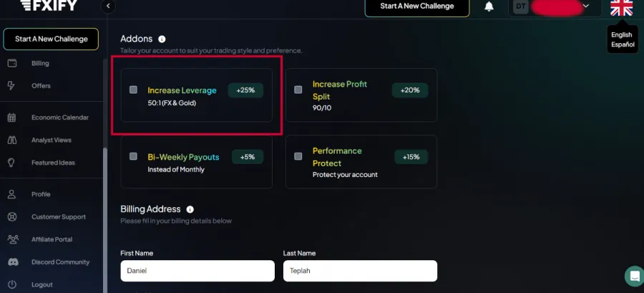The width and height of the screenshot is (644, 293).
Task: Check the Bi-Weekly Payouts addon
Action: tap(133, 156)
